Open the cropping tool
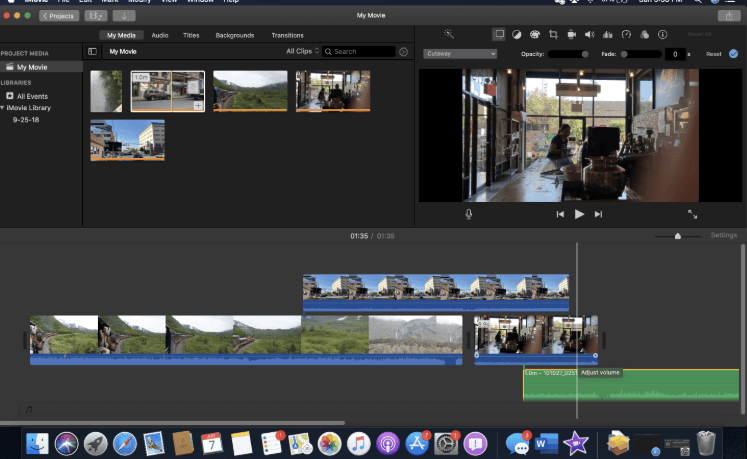The width and height of the screenshot is (747, 459). point(552,34)
